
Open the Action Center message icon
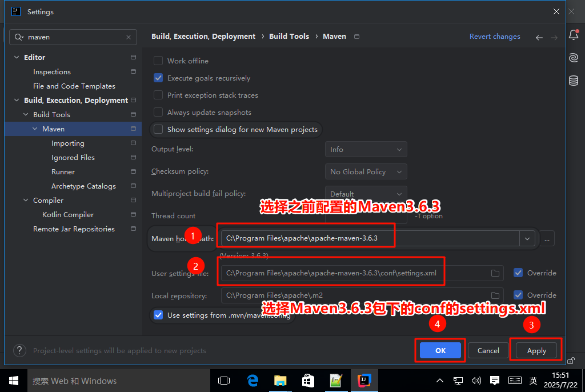point(495,381)
